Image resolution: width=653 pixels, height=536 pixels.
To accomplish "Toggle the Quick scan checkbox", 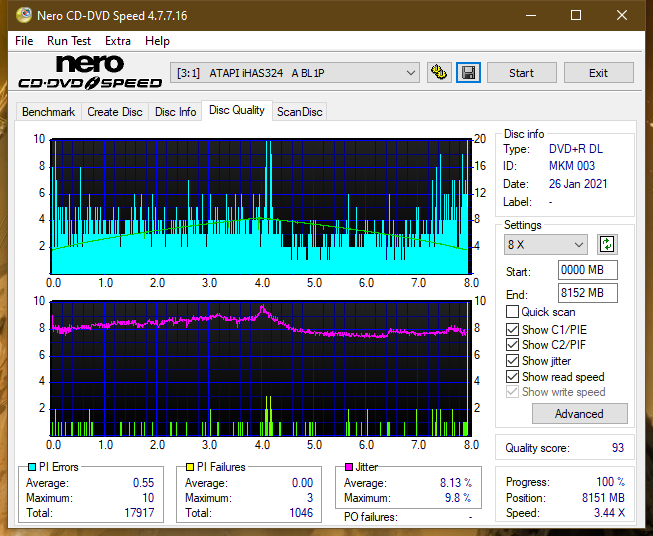I will [512, 312].
